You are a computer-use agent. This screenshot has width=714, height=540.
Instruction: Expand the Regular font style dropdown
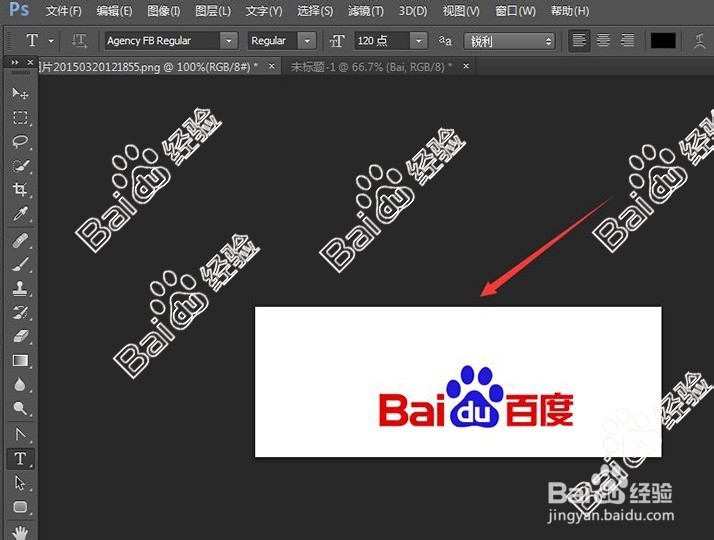coord(307,41)
